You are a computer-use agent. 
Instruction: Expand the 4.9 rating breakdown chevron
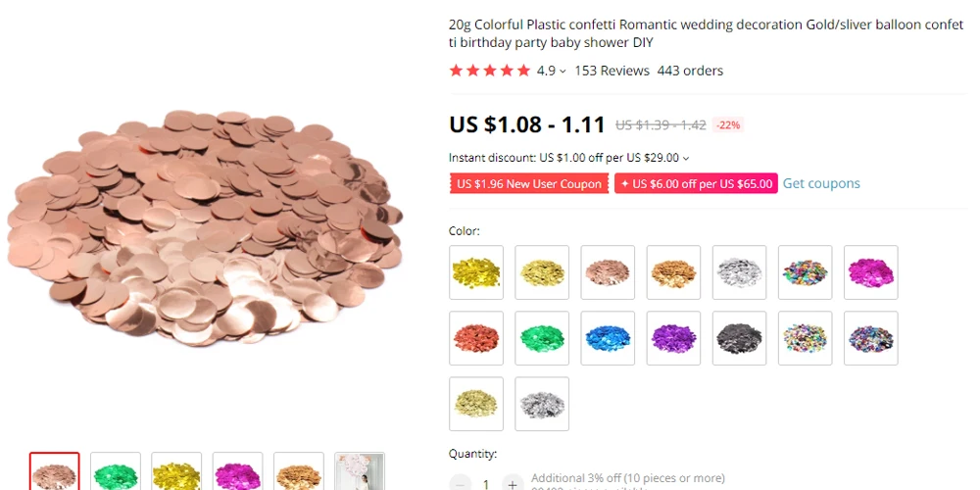coord(563,72)
